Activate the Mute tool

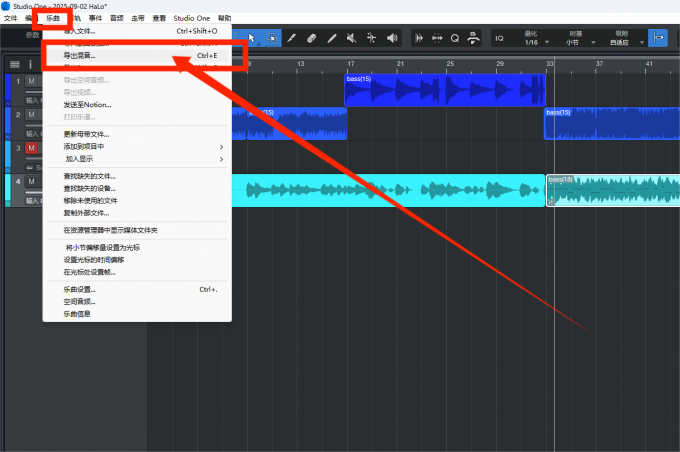point(351,38)
